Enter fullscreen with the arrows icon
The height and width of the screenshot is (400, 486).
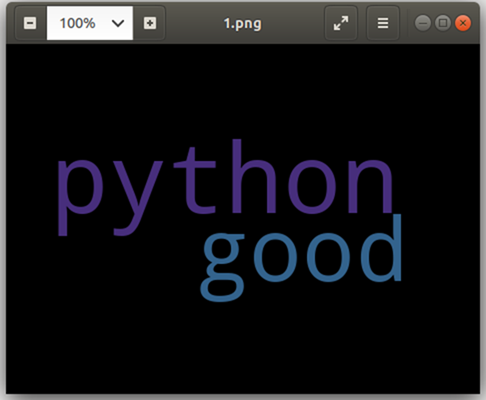(x=341, y=23)
